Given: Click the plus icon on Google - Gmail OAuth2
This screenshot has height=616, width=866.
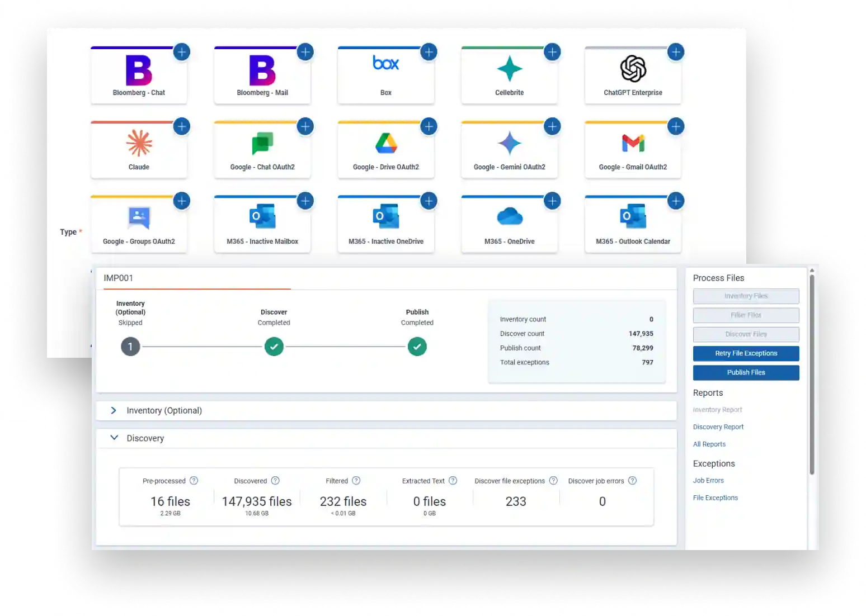Looking at the screenshot, I should [x=676, y=126].
